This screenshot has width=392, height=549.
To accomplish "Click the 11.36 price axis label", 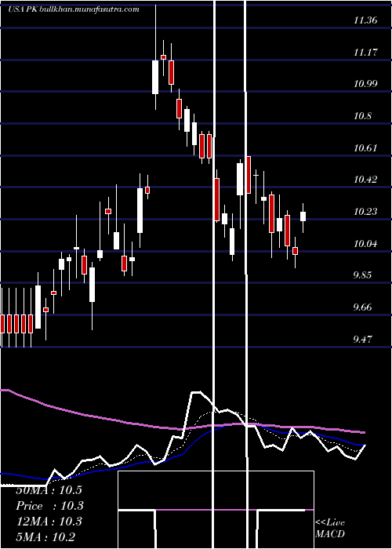I will coord(365,20).
